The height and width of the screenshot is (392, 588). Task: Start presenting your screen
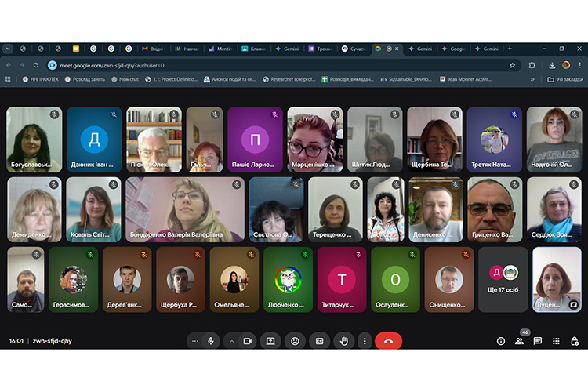270,341
